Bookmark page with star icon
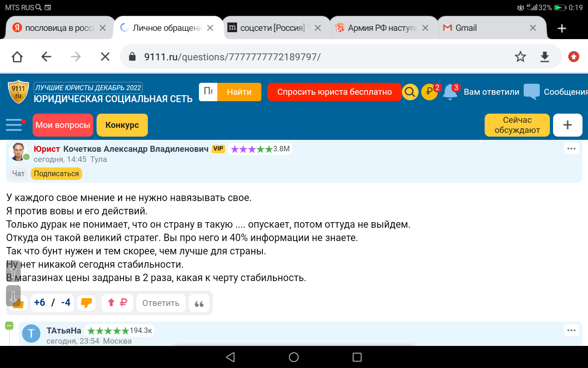The width and height of the screenshot is (588, 368). point(520,57)
